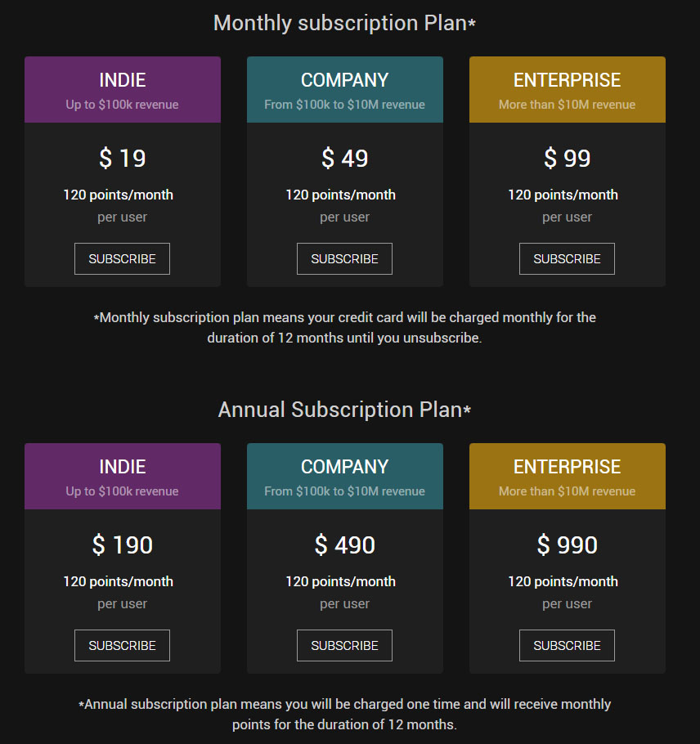Subscribe to the annual Company $490 plan
The height and width of the screenshot is (744, 700).
pos(344,645)
